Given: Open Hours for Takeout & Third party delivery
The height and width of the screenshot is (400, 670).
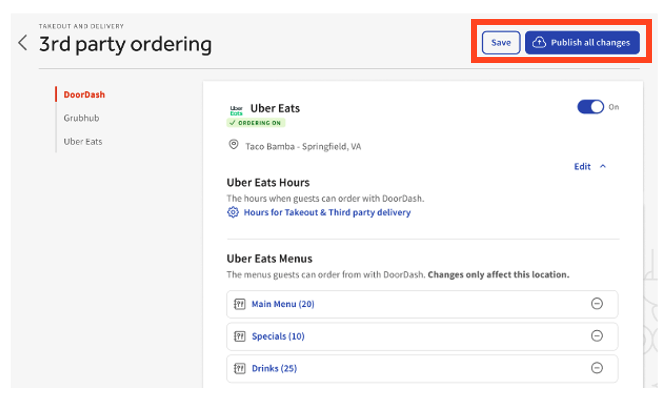Looking at the screenshot, I should click(327, 212).
